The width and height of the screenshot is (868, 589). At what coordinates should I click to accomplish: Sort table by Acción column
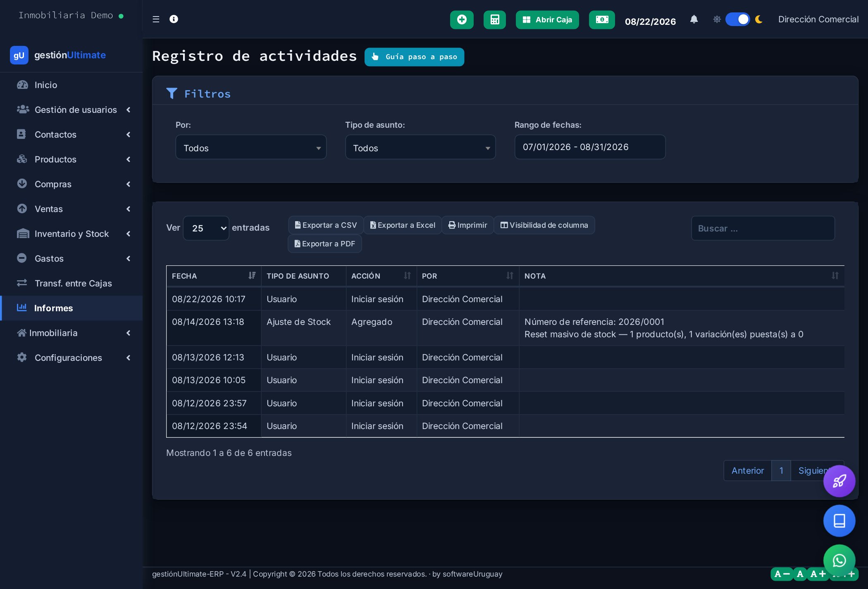(381, 276)
